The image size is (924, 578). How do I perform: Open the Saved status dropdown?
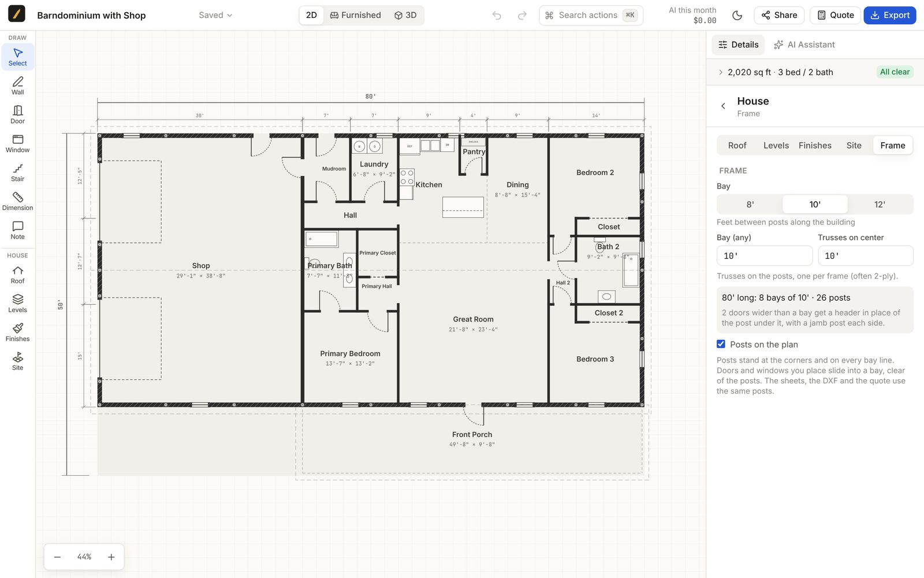[215, 16]
